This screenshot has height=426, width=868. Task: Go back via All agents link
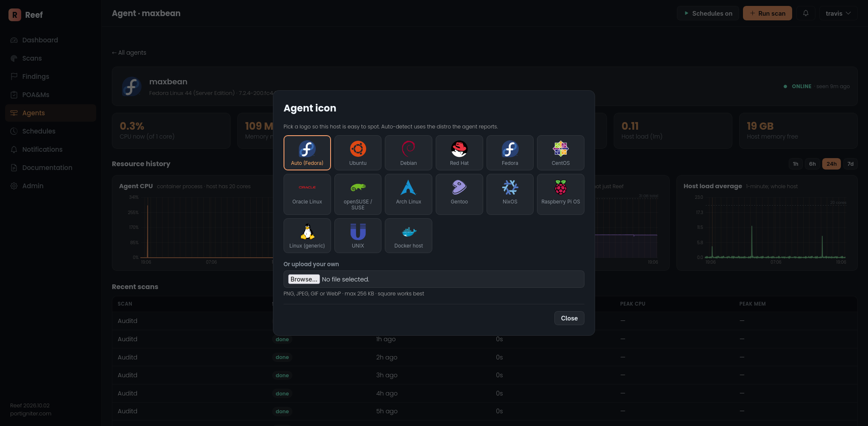point(129,53)
